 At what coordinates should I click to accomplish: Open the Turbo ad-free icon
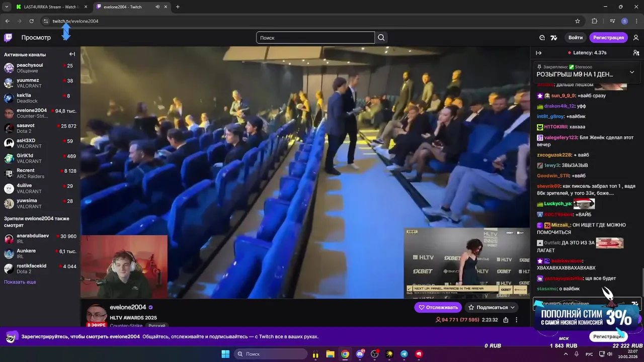(x=554, y=38)
